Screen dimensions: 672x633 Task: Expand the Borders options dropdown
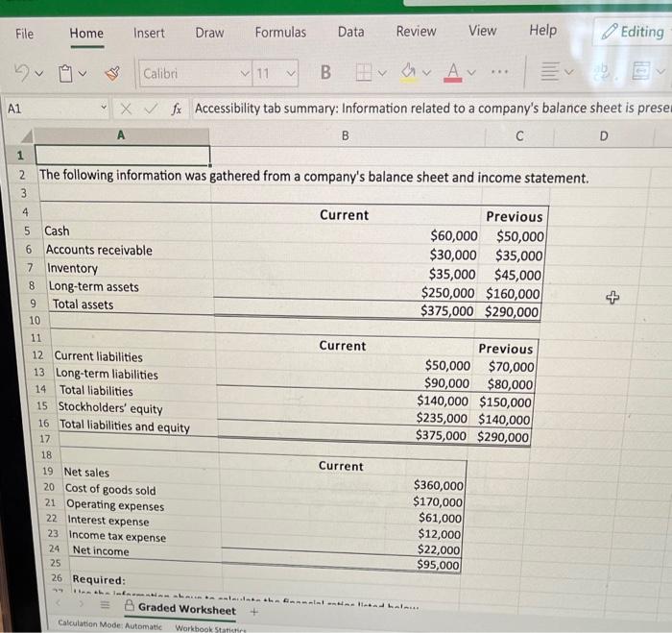point(382,73)
